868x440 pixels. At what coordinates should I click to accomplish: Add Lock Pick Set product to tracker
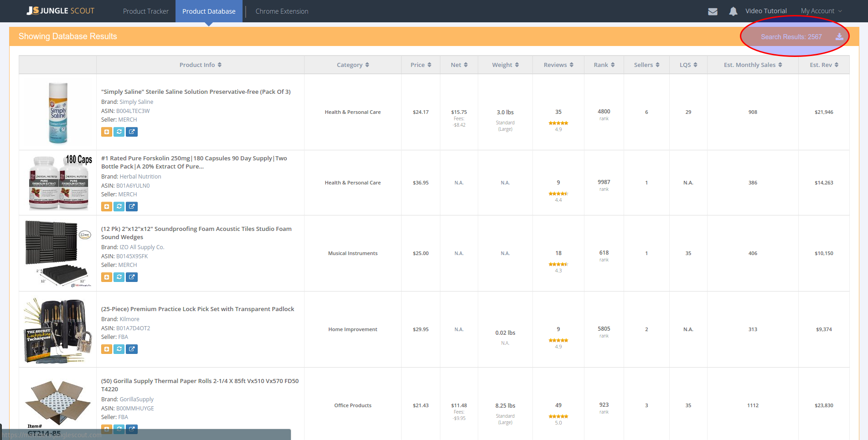click(x=107, y=349)
